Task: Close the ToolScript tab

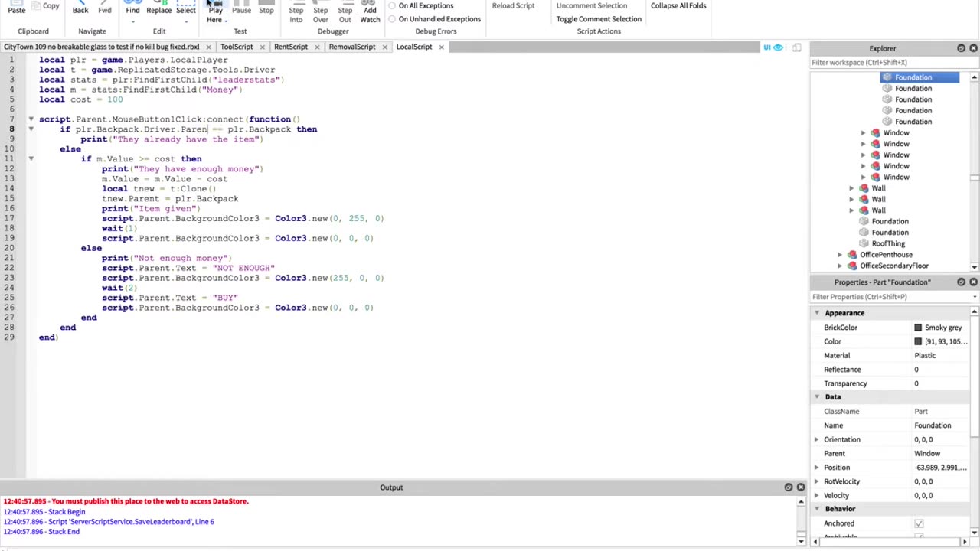Action: 262,47
